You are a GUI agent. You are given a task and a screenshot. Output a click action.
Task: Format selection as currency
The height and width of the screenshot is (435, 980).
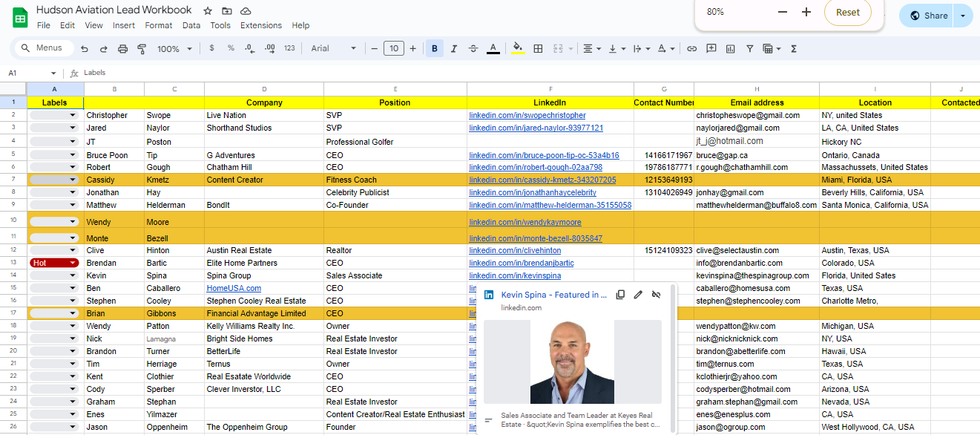coord(211,49)
